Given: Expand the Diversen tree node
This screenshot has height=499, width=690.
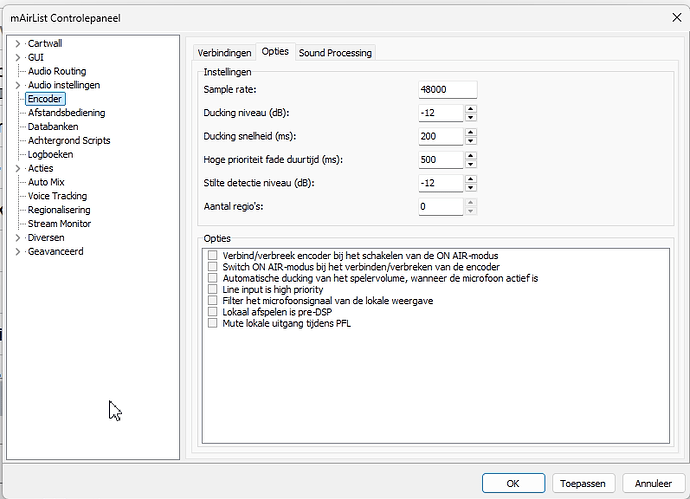Looking at the screenshot, I should [x=18, y=238].
